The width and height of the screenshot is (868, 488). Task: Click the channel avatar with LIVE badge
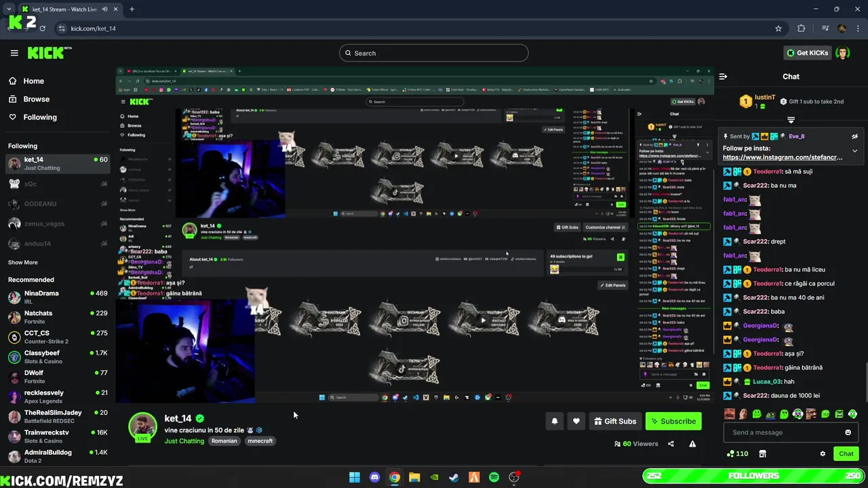pos(142,427)
